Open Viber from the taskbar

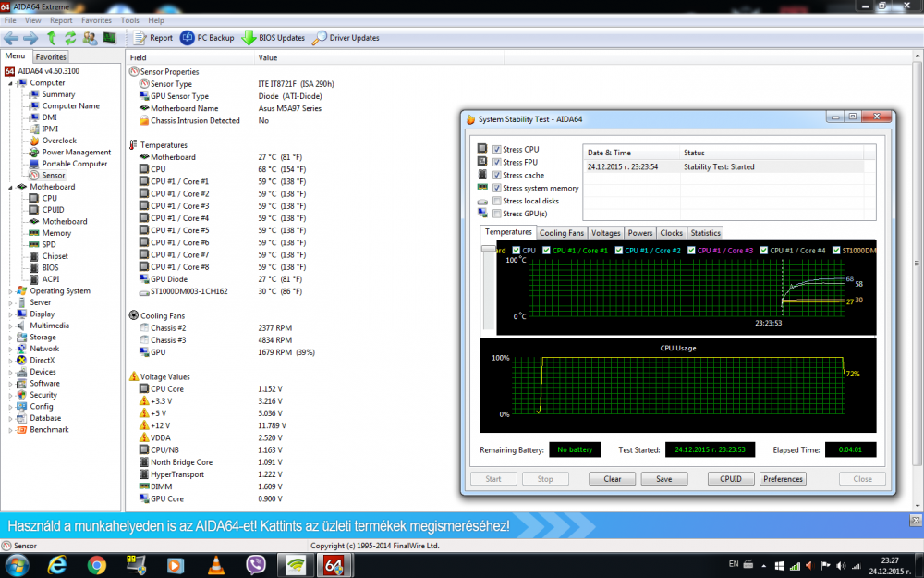pyautogui.click(x=256, y=565)
